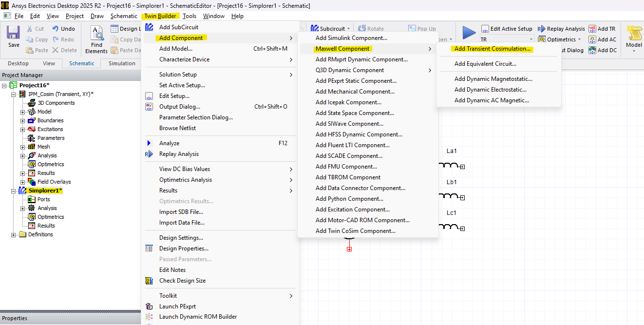Click Edit Active Setup
Viewport: 644px width, 325px height.
508,28
